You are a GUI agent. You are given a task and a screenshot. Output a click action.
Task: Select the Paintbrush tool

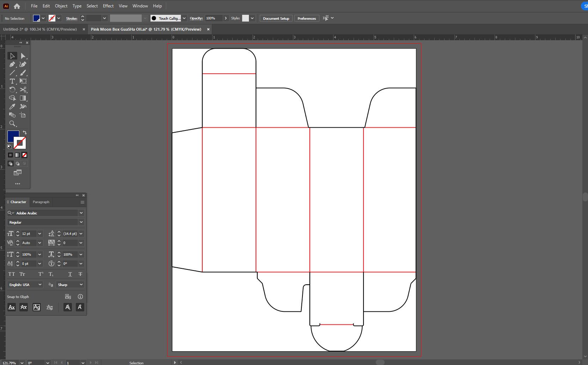point(23,73)
